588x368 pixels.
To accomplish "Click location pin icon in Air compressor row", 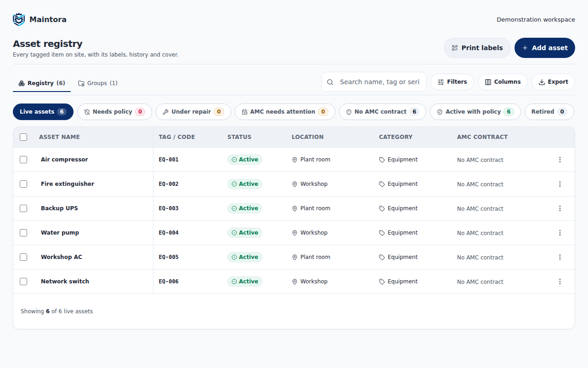I will point(294,160).
